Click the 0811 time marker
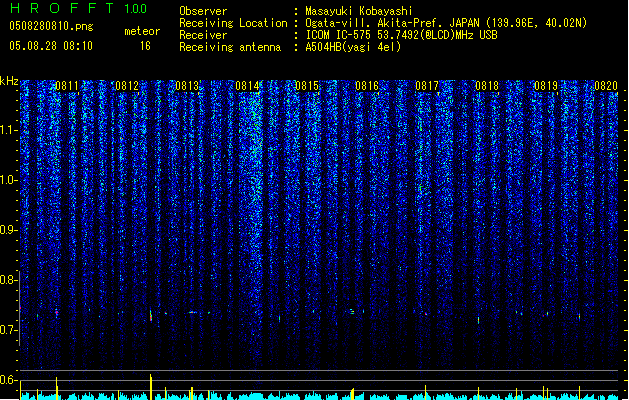 coord(67,86)
